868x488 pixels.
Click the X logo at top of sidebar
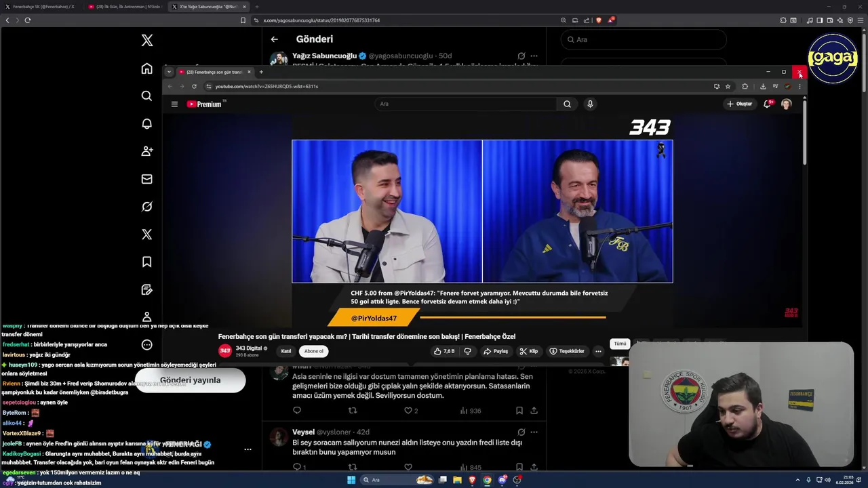tap(146, 41)
